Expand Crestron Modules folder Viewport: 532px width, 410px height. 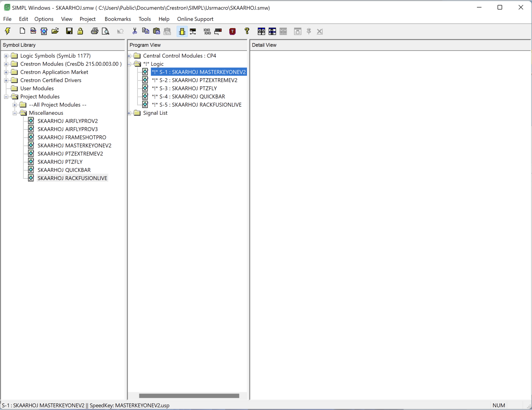6,64
